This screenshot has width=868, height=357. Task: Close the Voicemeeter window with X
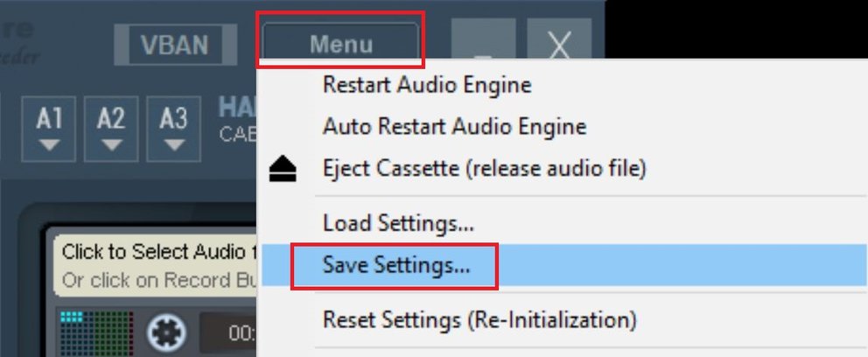(x=559, y=44)
